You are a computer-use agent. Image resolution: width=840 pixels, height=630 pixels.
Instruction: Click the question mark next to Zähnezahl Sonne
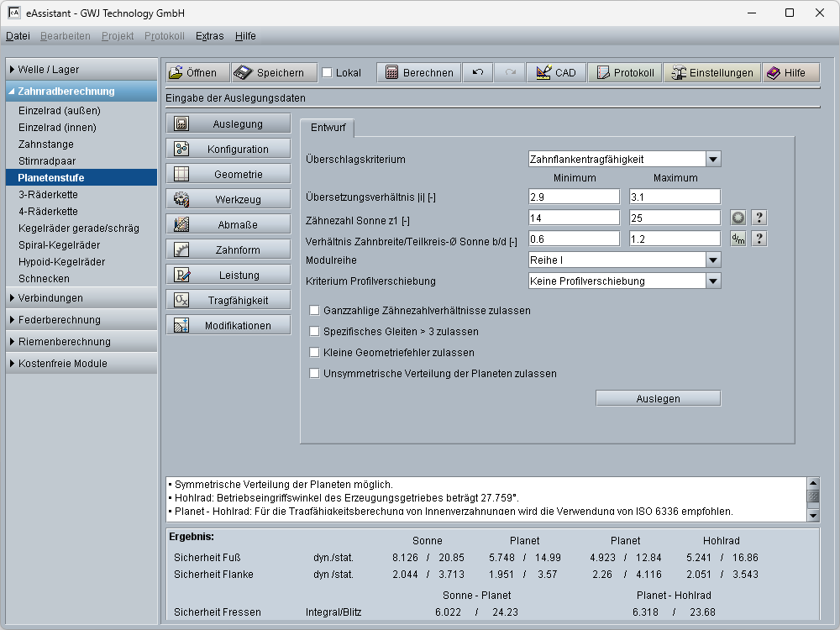[759, 218]
